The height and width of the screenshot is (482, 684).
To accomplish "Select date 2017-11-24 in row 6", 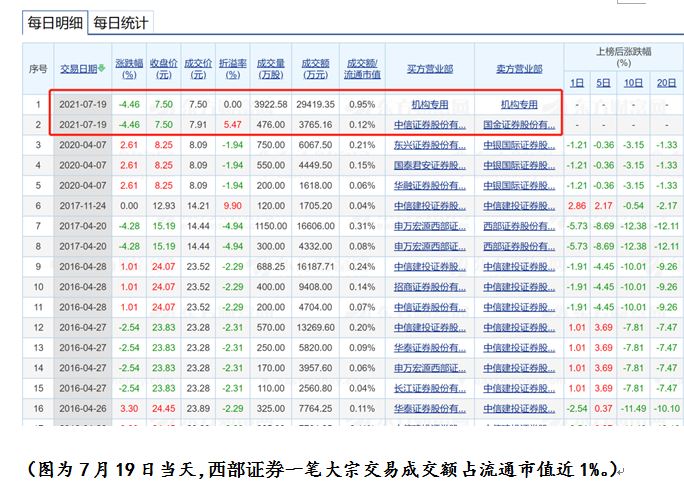I will (83, 206).
